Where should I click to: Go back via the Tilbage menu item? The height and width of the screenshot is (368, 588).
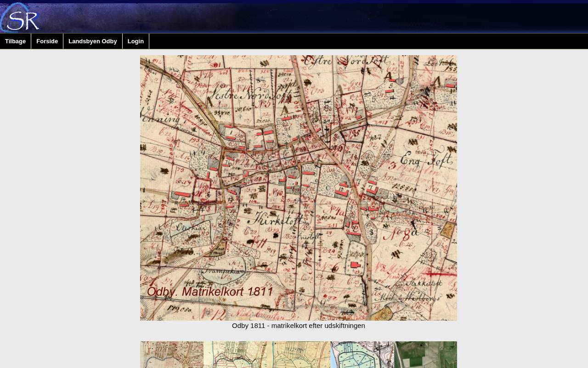tap(16, 41)
